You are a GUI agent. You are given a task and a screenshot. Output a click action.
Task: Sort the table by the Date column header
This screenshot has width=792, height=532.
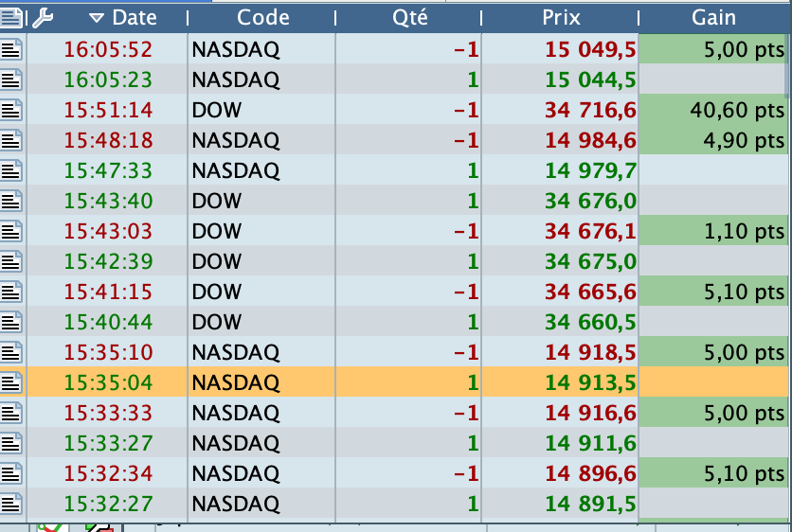click(135, 18)
